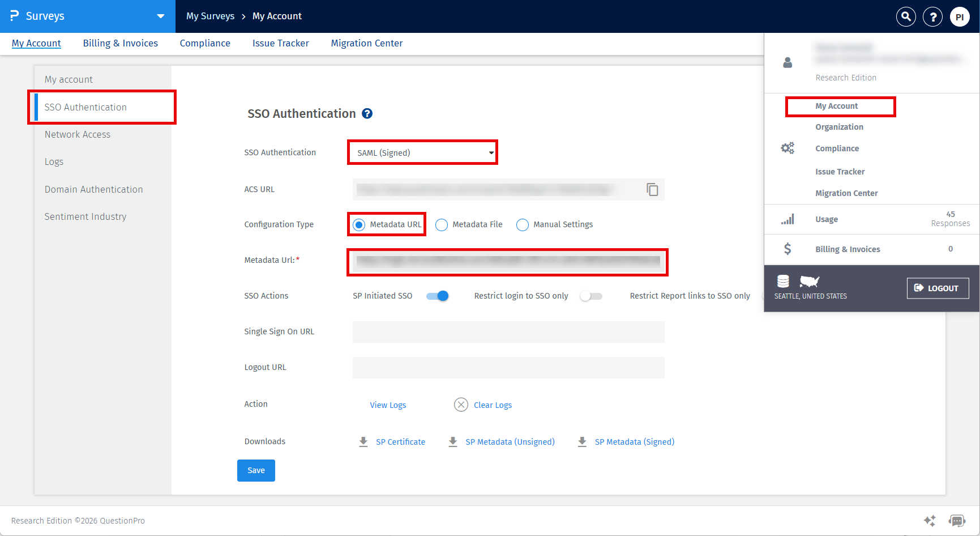Open Network Access in the left sidebar

tap(78, 134)
